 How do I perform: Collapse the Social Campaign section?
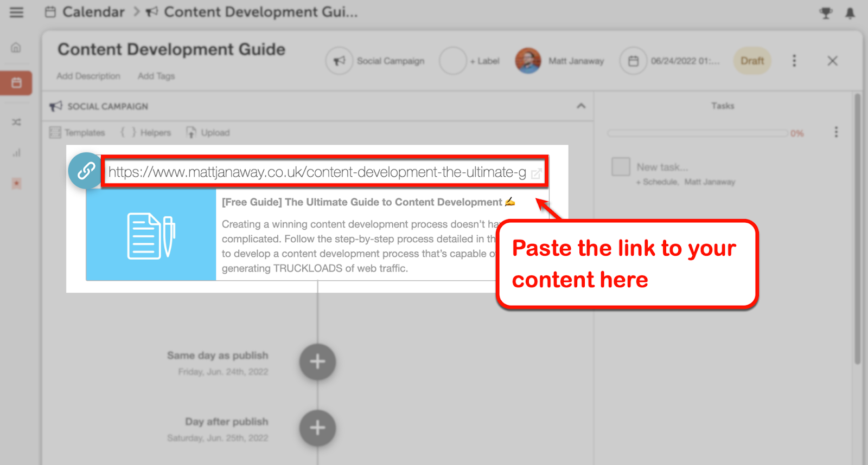pyautogui.click(x=581, y=106)
